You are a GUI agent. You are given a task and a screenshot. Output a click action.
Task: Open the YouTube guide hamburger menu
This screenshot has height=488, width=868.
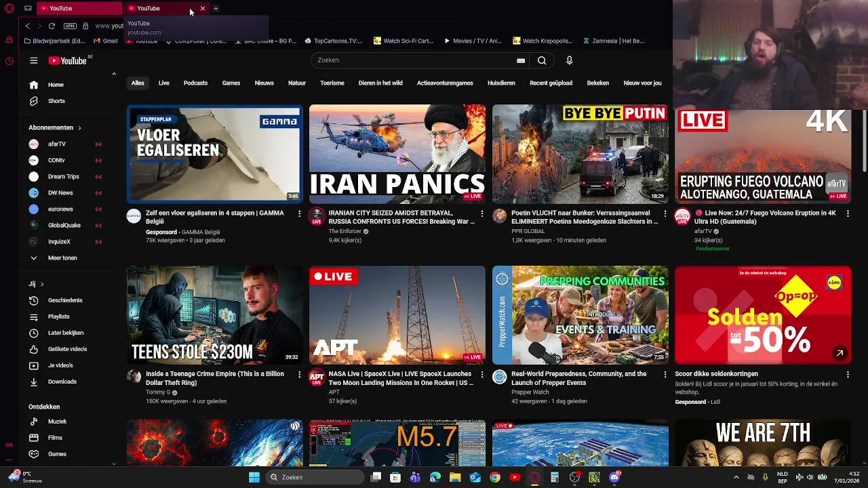click(x=33, y=60)
